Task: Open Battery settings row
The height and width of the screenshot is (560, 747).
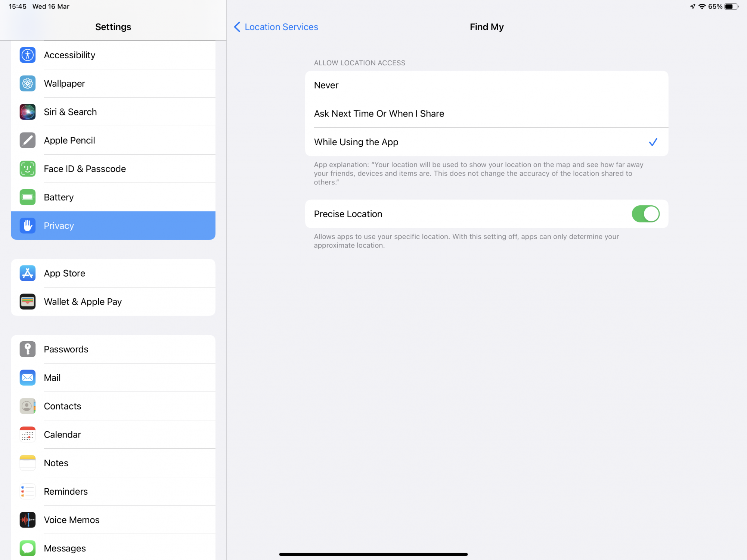Action: tap(113, 197)
